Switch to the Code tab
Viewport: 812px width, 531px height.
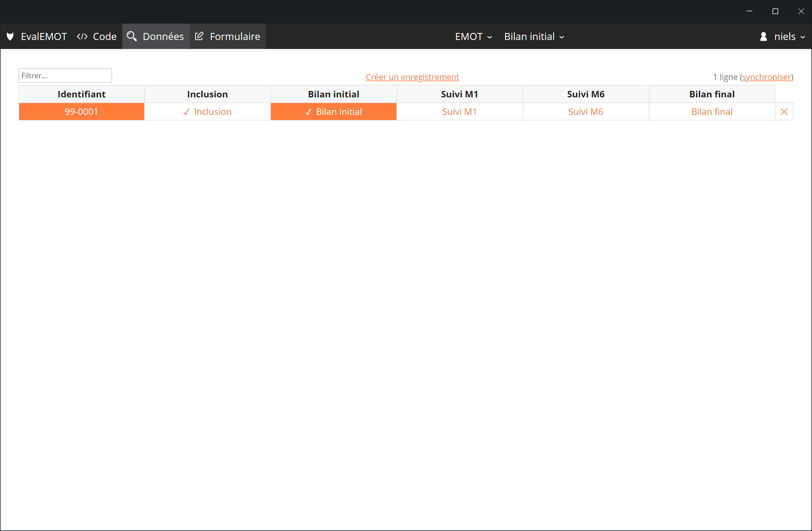tap(104, 37)
